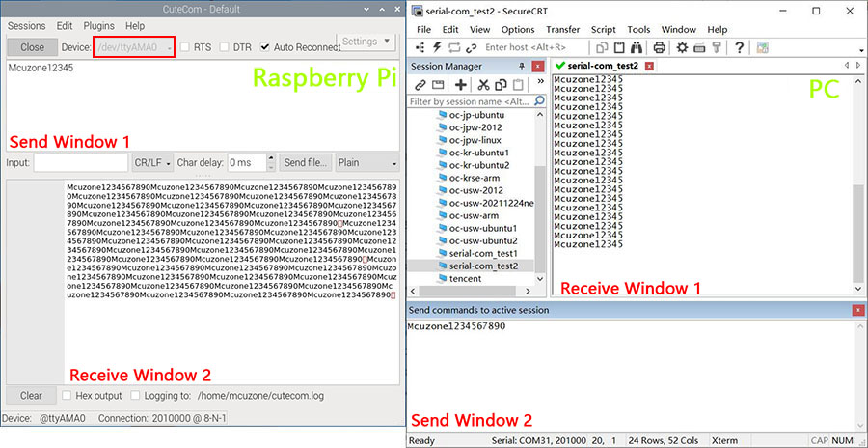The height and width of the screenshot is (448, 868).
Task: Click the Public Key Assistant key icon
Action: pos(717,47)
